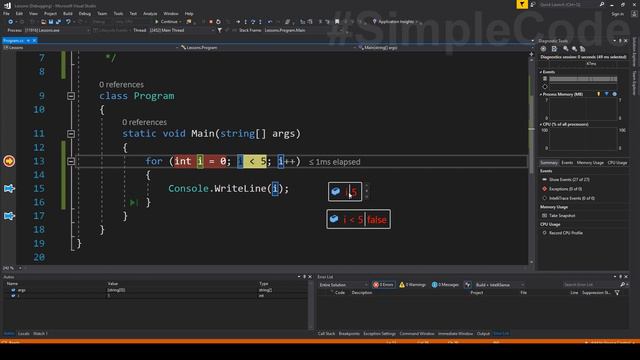Open the Output tab at bottom

pos(483,333)
